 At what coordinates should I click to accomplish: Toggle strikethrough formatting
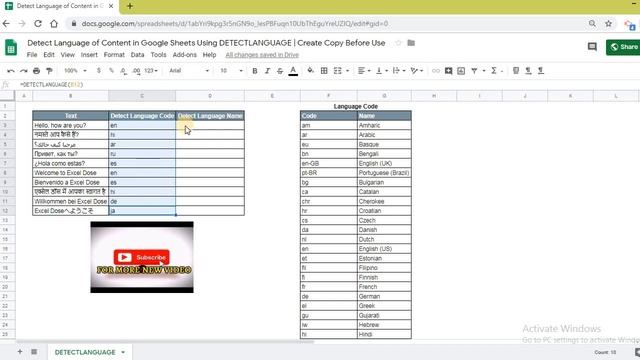[280, 71]
